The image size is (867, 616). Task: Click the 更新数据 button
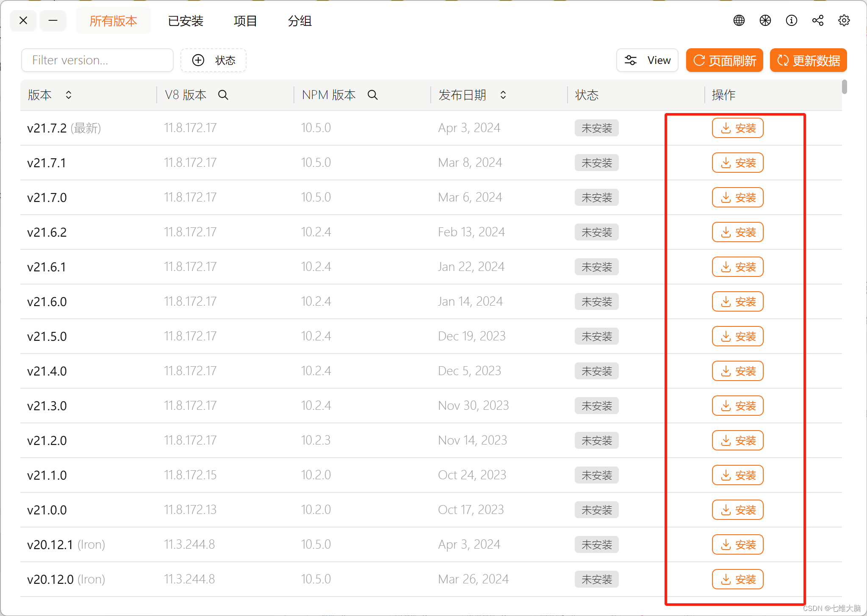click(x=809, y=60)
